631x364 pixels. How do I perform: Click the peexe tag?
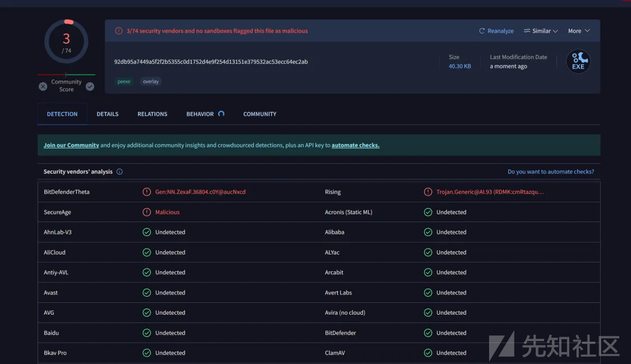[x=124, y=81]
